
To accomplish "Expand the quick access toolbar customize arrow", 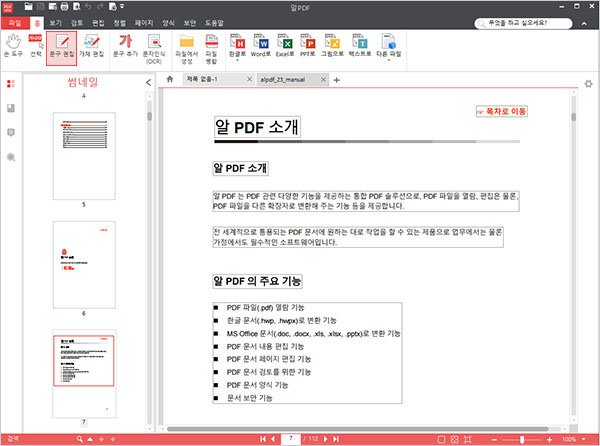I will point(122,6).
